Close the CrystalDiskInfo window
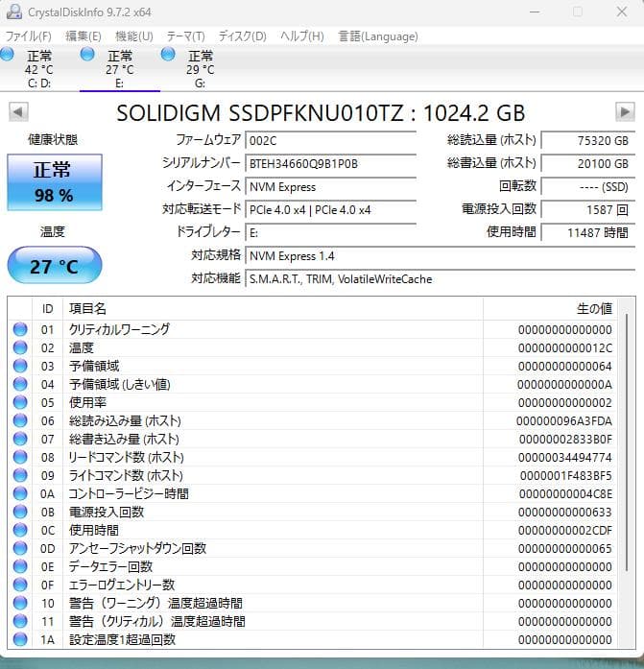The width and height of the screenshot is (644, 669). click(x=622, y=12)
